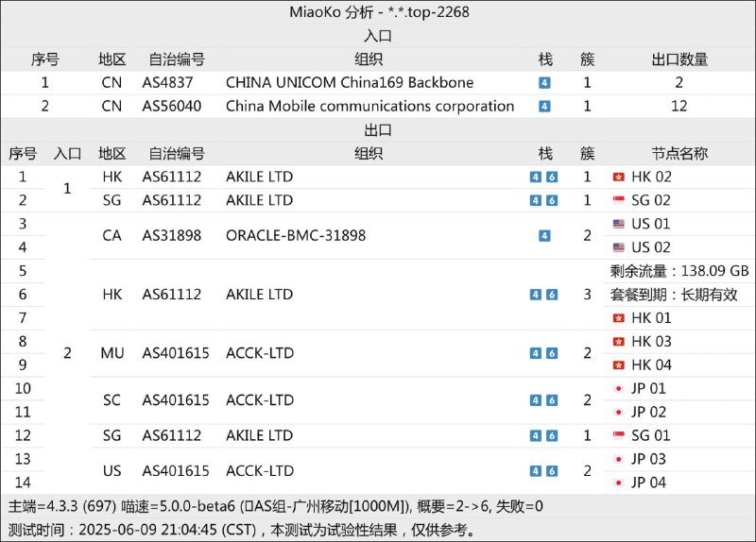Click the 'JP 03' node name
Viewport: 756px width, 542px height.
(648, 459)
